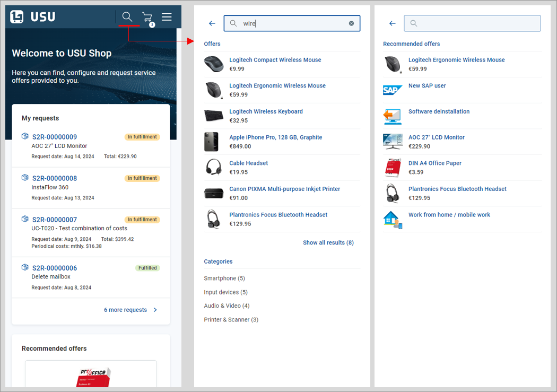Go back from the empty search panel
Image resolution: width=557 pixels, height=392 pixels.
393,23
